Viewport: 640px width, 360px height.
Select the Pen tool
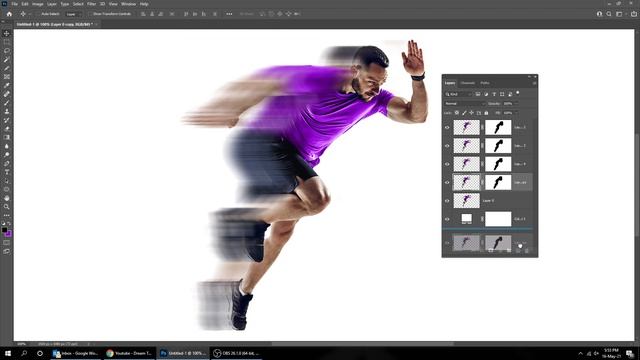[x=7, y=163]
